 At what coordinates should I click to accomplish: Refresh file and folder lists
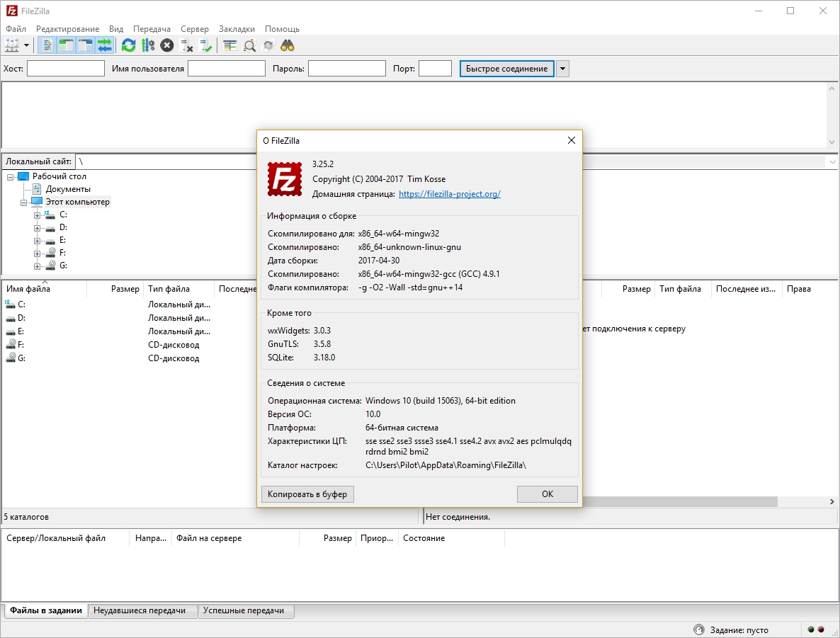(x=129, y=45)
